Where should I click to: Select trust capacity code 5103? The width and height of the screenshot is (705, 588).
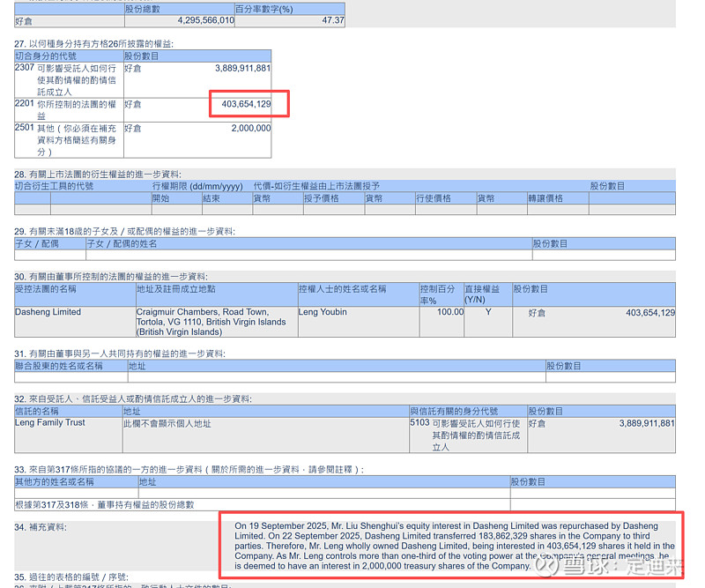(420, 422)
